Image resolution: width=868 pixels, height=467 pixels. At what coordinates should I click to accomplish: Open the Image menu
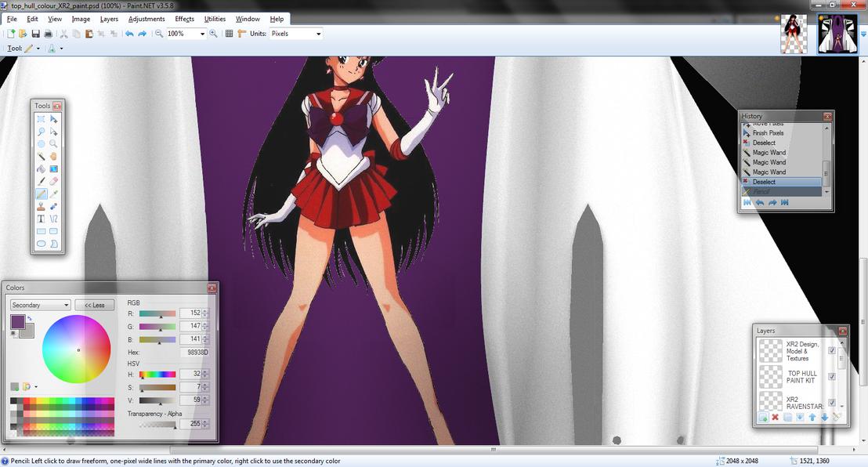coord(81,19)
